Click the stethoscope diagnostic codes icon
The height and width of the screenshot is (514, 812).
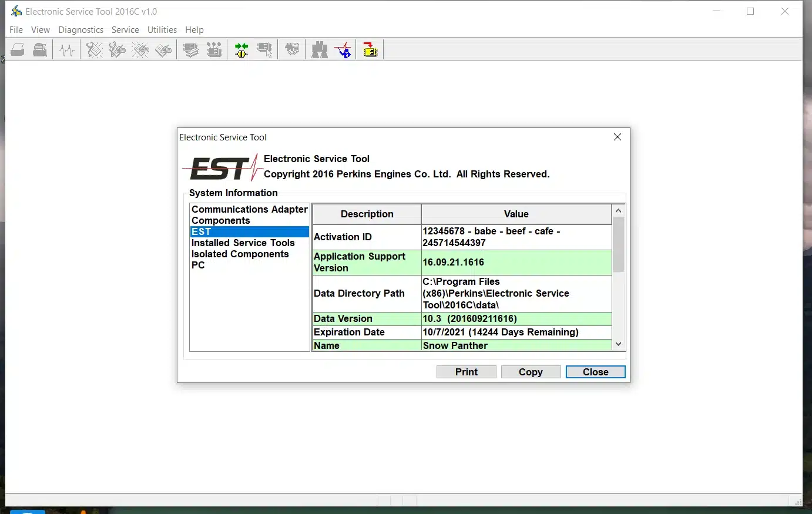(x=94, y=50)
